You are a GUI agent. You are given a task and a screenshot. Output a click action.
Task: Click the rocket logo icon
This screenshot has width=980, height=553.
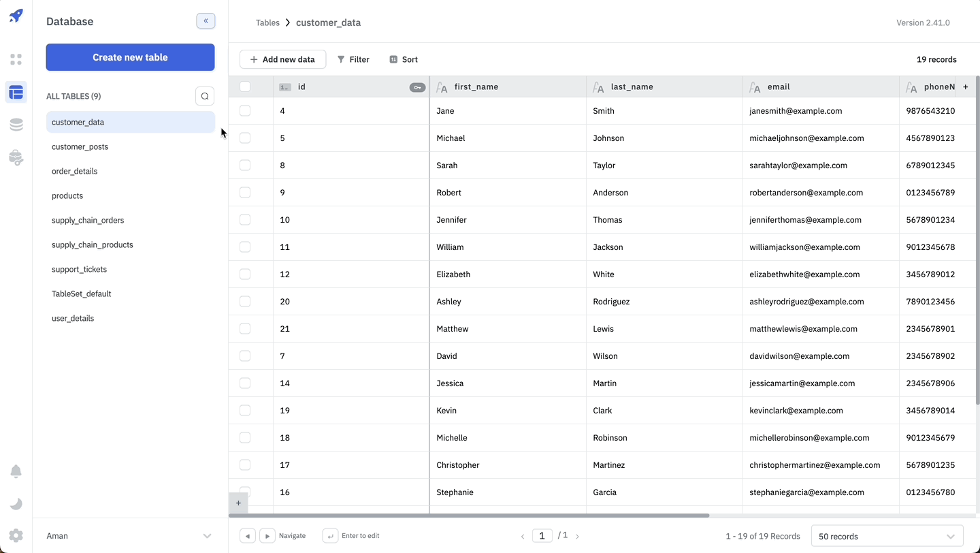(x=16, y=16)
